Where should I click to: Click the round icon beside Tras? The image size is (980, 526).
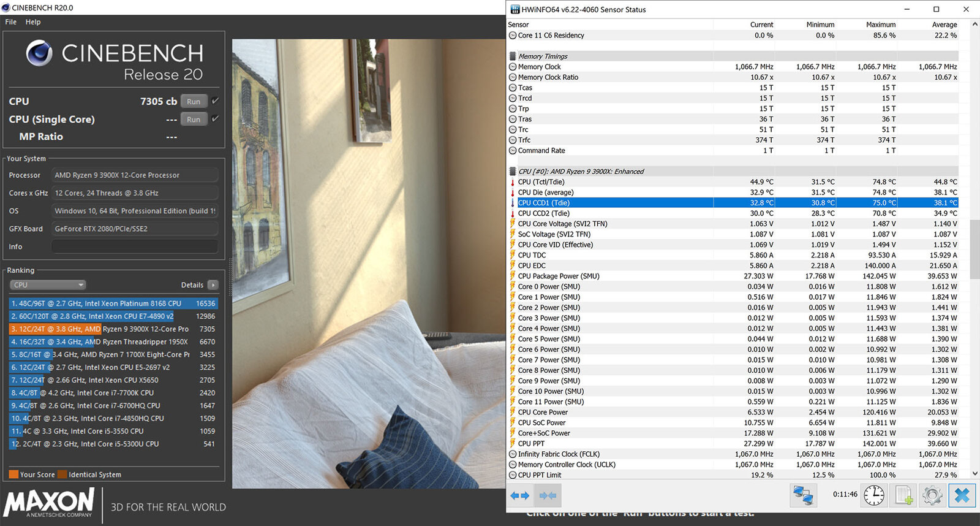(513, 119)
